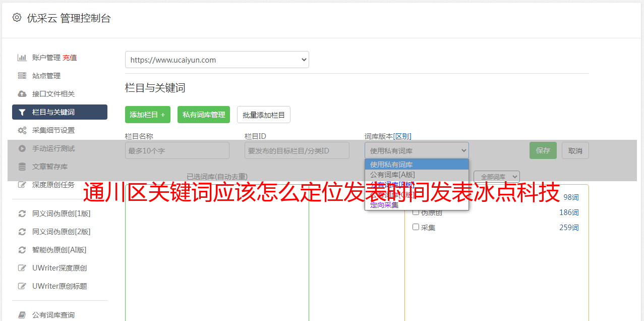Click the play icon for 手动运行测试
The width and height of the screenshot is (644, 321).
pos(22,148)
